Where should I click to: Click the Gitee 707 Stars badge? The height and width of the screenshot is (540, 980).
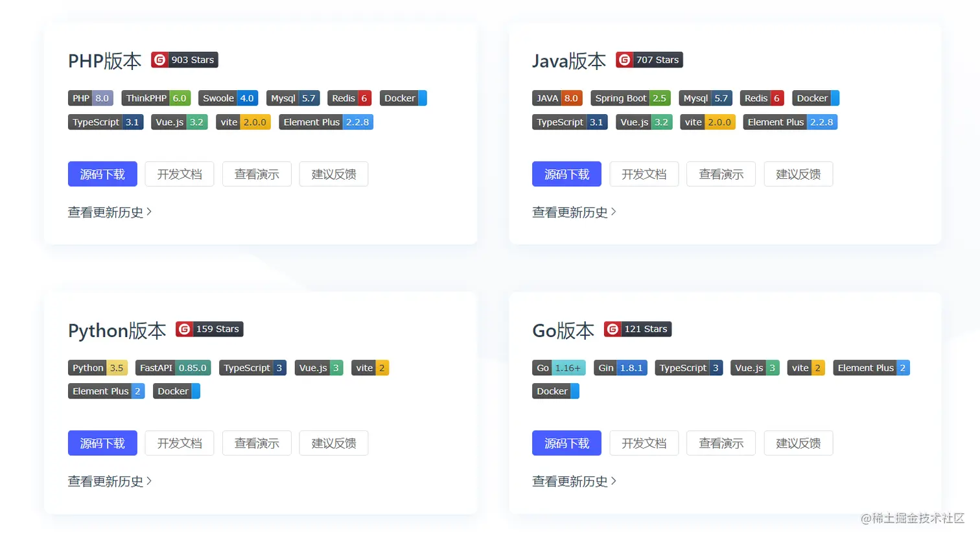pos(649,60)
